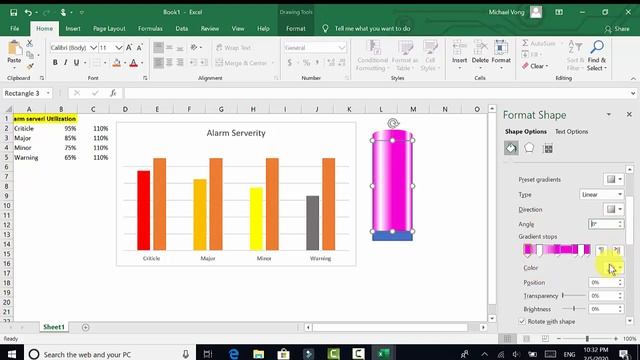
Task: Click the Excel taskbar icon
Action: pos(384,354)
